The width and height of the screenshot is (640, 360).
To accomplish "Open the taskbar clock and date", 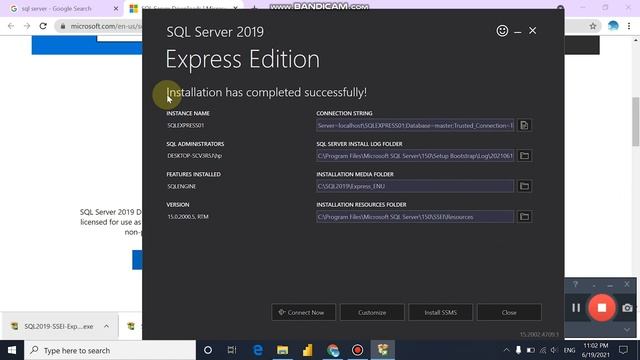I will coord(596,350).
